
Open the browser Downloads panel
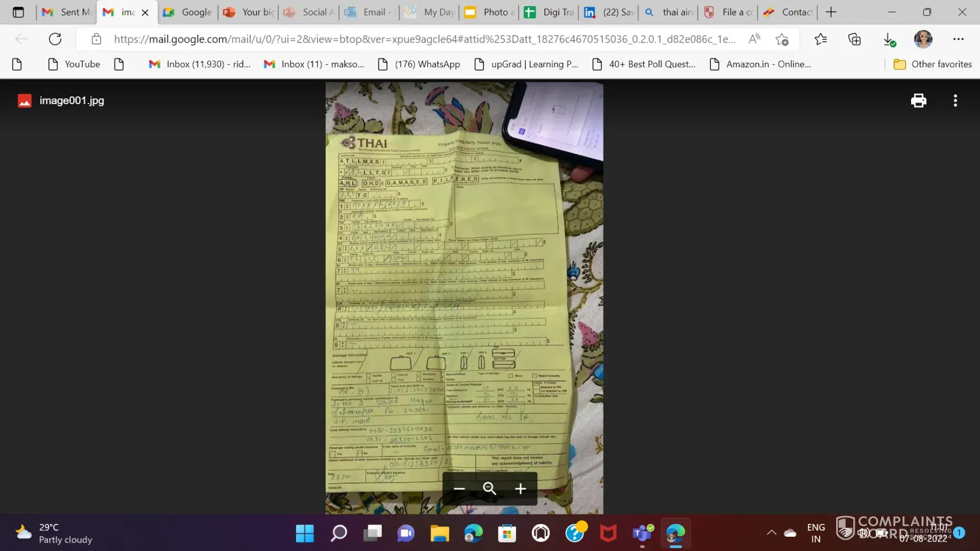(x=889, y=39)
